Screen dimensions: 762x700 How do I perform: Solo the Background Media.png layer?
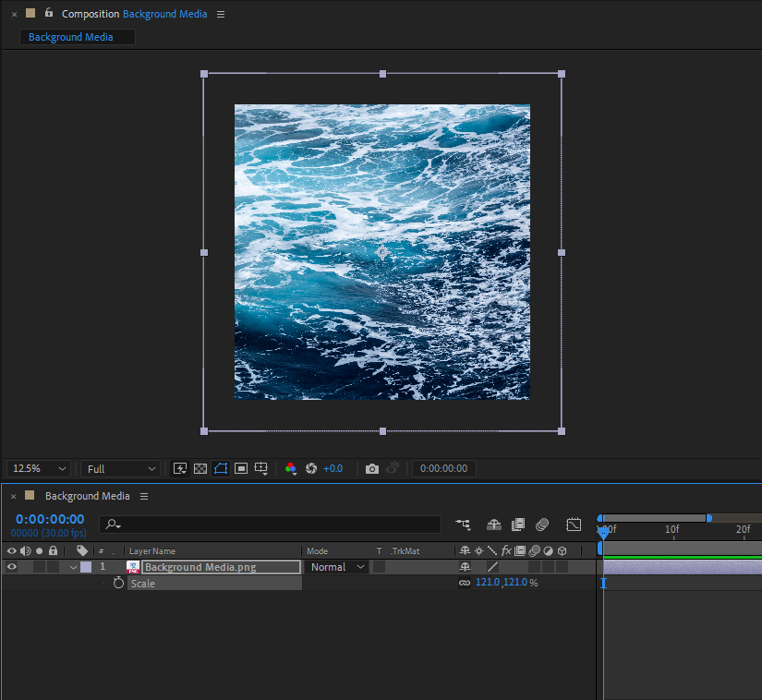pyautogui.click(x=40, y=566)
